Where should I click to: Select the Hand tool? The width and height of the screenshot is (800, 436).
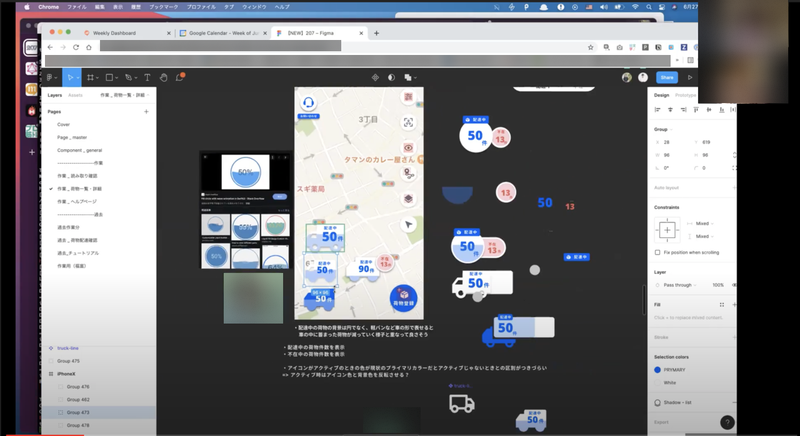163,78
